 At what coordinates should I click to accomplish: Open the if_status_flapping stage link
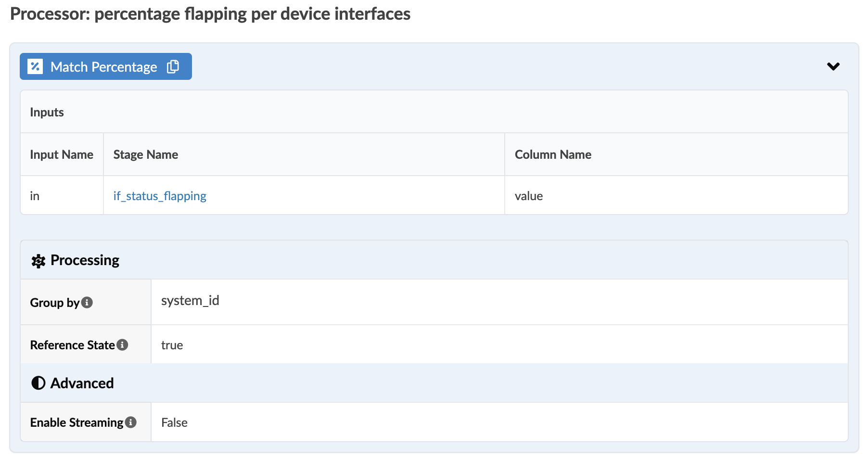[x=160, y=196]
